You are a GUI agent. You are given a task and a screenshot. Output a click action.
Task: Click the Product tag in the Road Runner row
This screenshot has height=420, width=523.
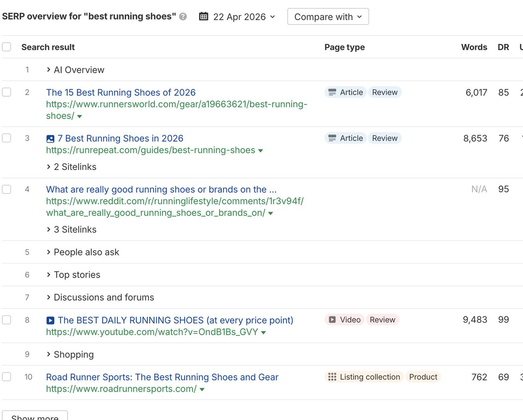click(x=423, y=377)
